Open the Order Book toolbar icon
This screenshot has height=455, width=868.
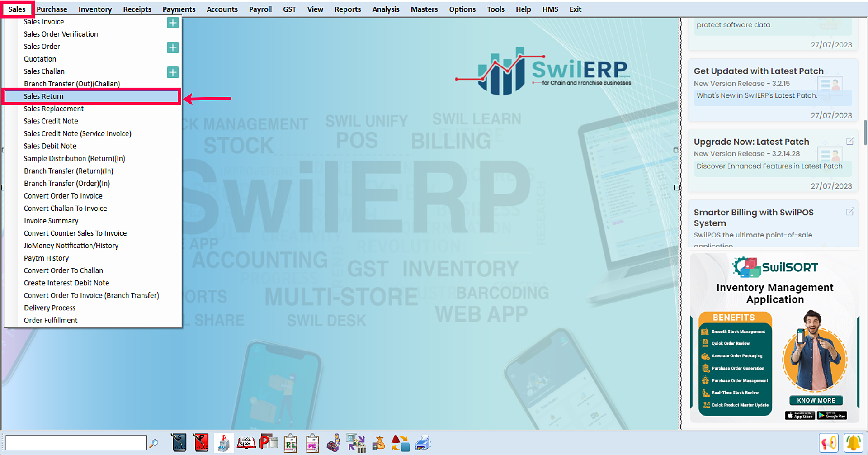(x=246, y=442)
